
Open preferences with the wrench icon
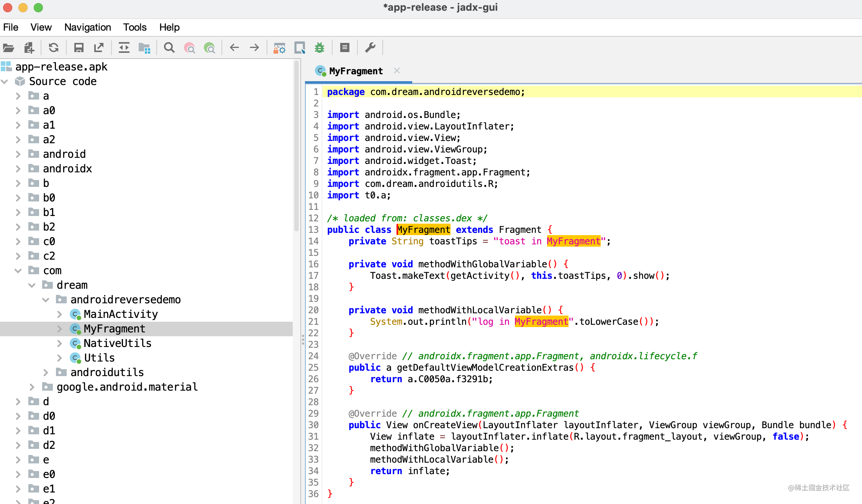click(x=370, y=48)
